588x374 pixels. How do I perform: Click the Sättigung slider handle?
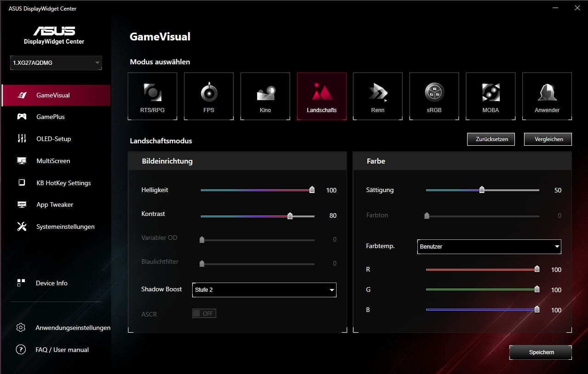[482, 190]
